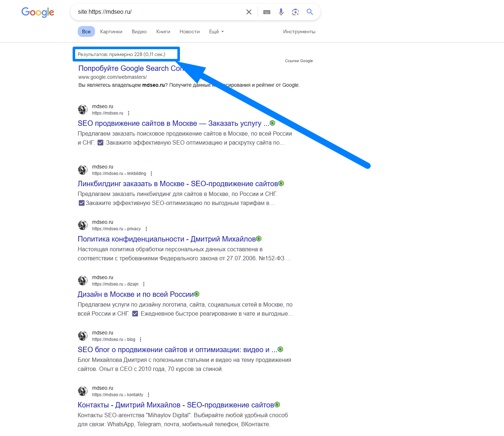This screenshot has width=504, height=436.
Task: Open three-dot menu for privacy result
Action: coord(146,229)
